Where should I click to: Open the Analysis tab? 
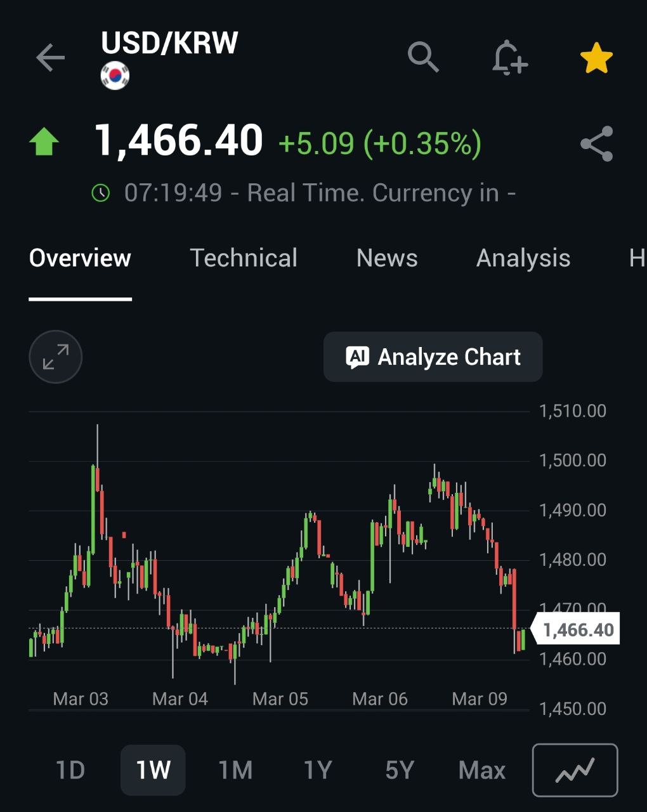(523, 258)
